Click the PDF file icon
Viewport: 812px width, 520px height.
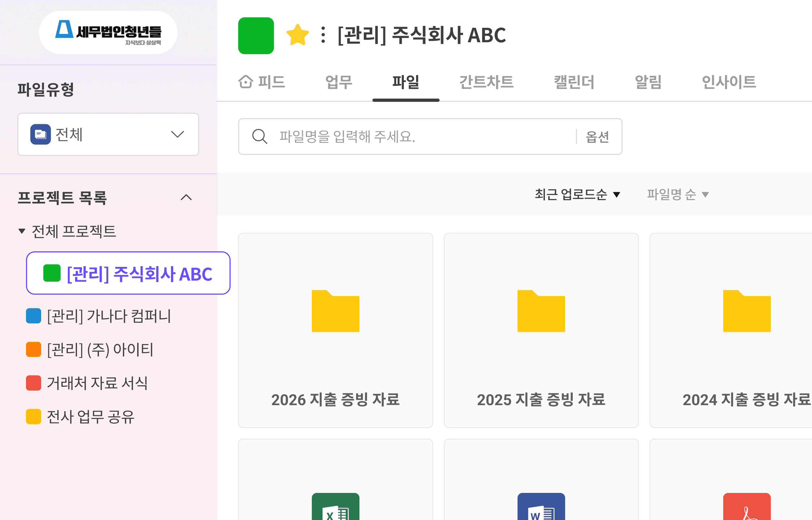746,507
